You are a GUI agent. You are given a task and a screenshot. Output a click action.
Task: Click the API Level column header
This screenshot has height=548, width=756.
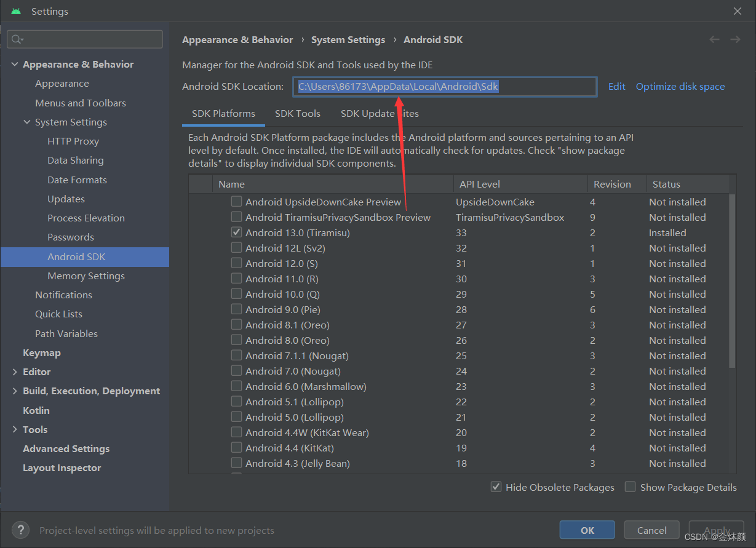520,184
